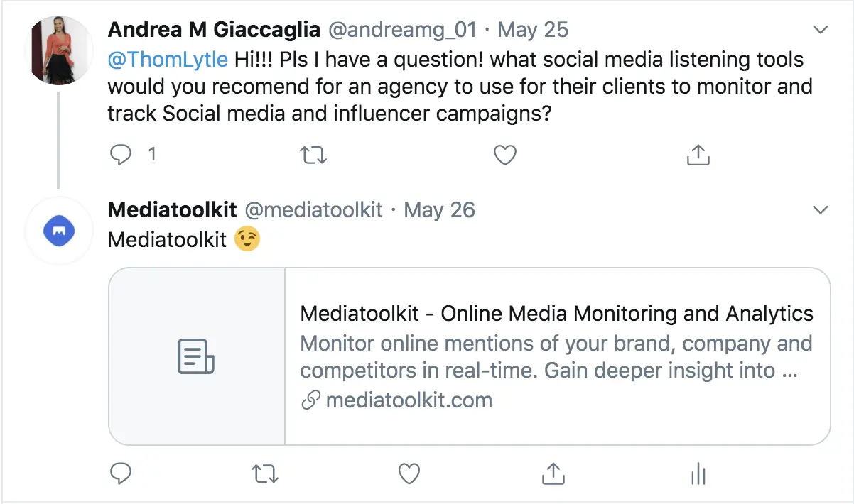Click the link card document placeholder
The width and height of the screenshot is (854, 504).
[x=196, y=356]
